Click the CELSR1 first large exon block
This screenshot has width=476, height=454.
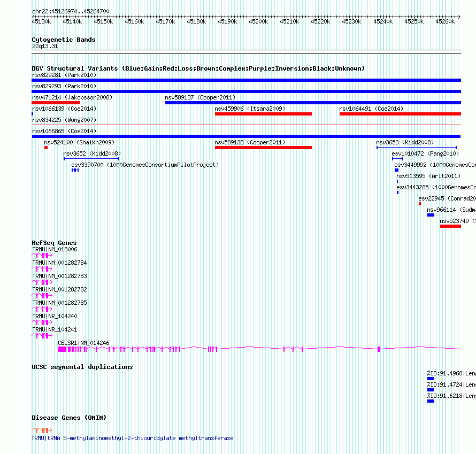click(x=62, y=349)
